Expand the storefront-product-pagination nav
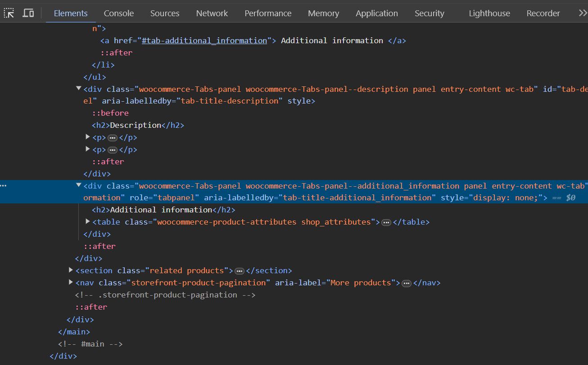588x365 pixels. click(x=71, y=282)
